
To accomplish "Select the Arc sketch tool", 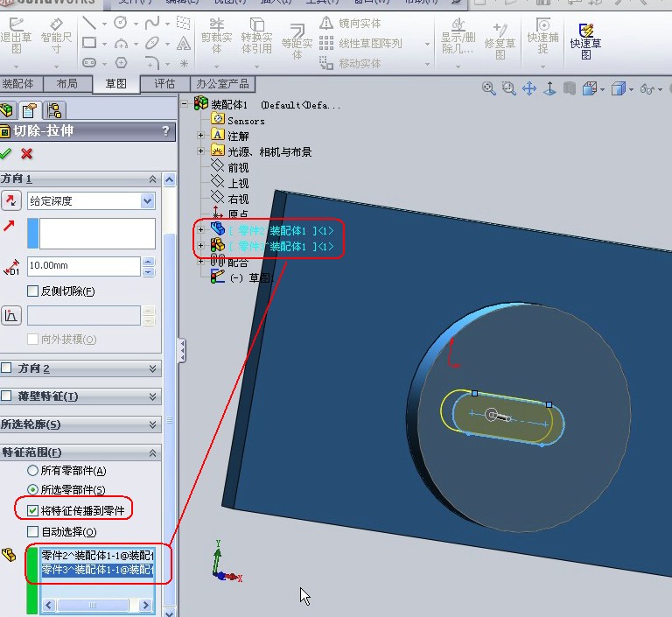I will [x=121, y=43].
